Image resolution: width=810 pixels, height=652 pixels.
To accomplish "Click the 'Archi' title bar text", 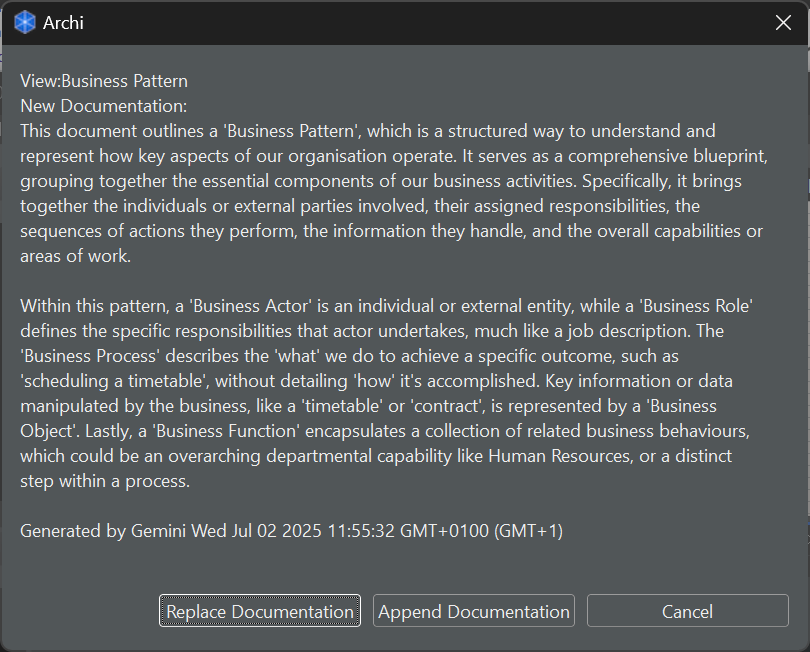I will pos(63,22).
